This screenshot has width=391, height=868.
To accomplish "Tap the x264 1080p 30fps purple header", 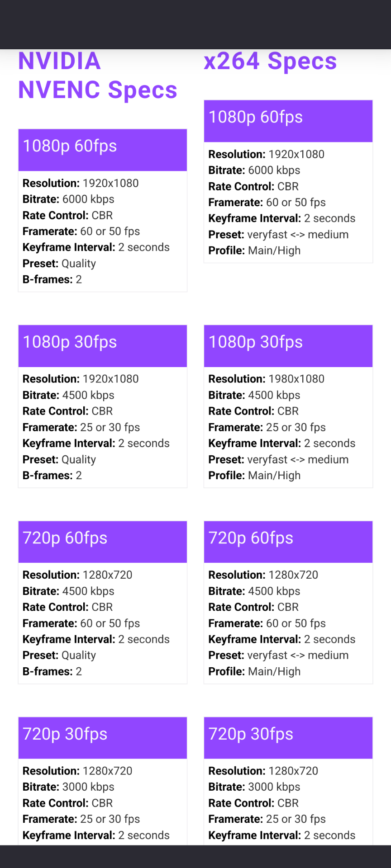I will click(x=288, y=345).
